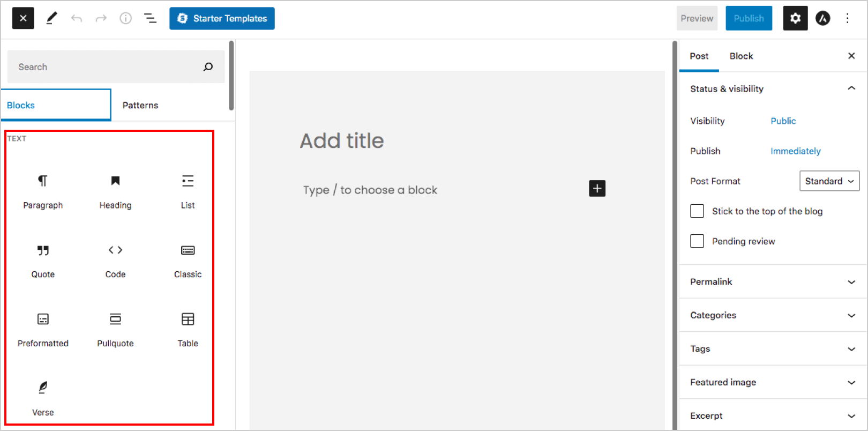Enable Stick to the top of the blog

[697, 211]
